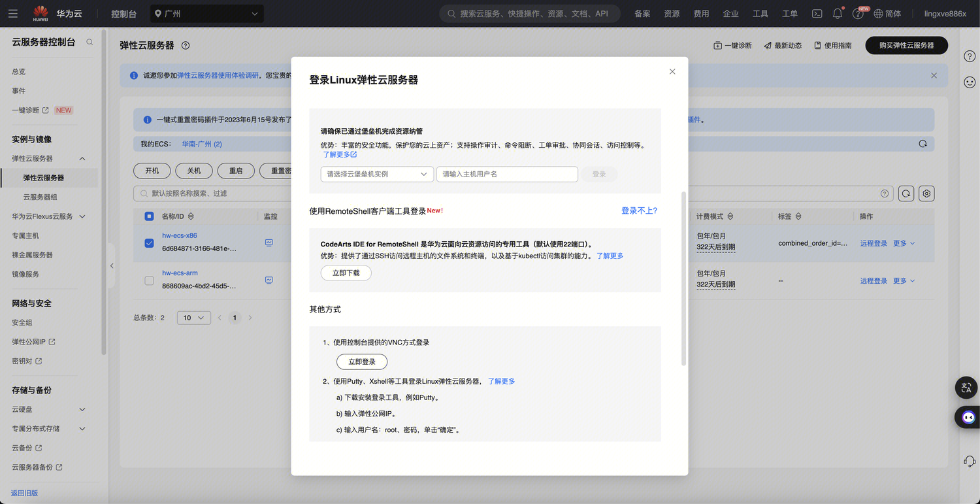The width and height of the screenshot is (980, 504).
Task: Open 密钥对 external link
Action: pos(26,361)
